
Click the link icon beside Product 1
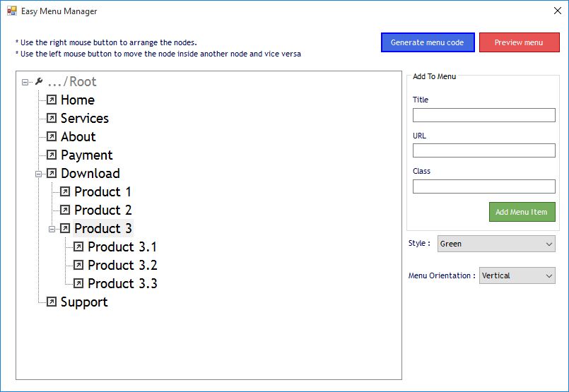point(65,192)
